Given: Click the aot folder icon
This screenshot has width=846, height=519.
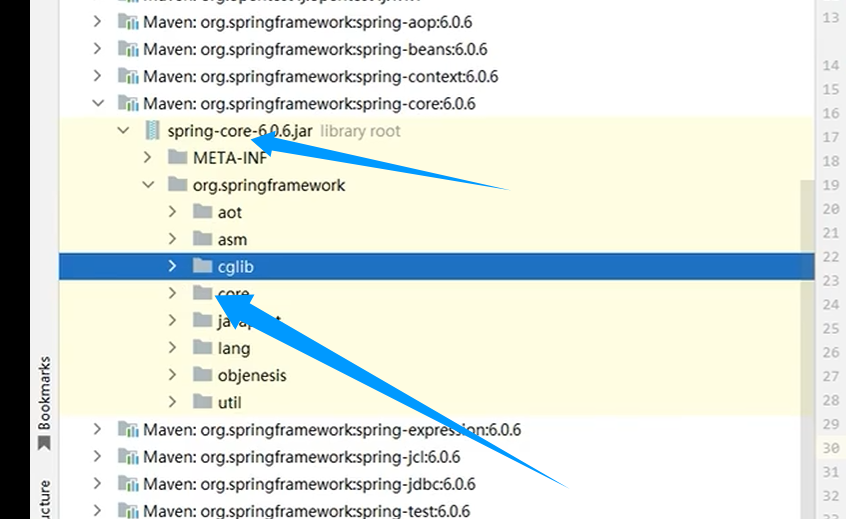Looking at the screenshot, I should 202,211.
